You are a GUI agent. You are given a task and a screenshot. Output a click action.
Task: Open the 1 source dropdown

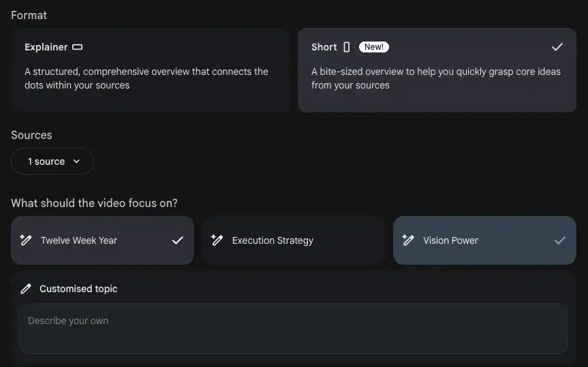(52, 161)
